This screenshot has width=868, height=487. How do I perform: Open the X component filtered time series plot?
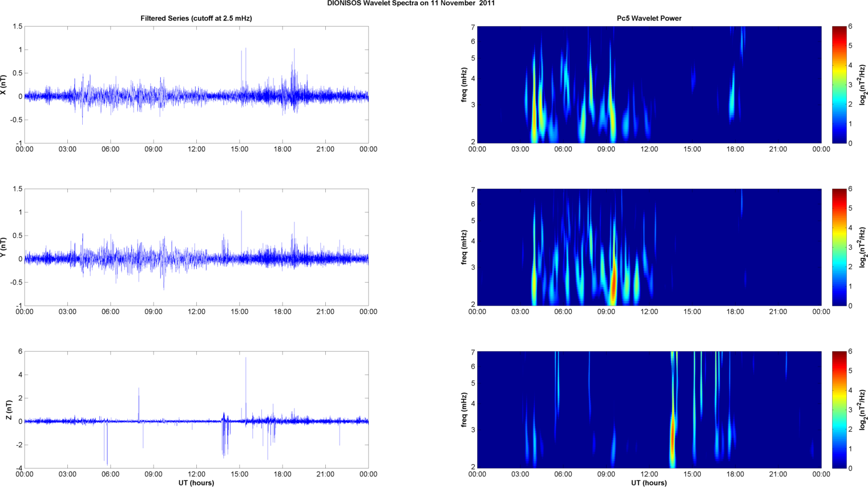point(196,85)
